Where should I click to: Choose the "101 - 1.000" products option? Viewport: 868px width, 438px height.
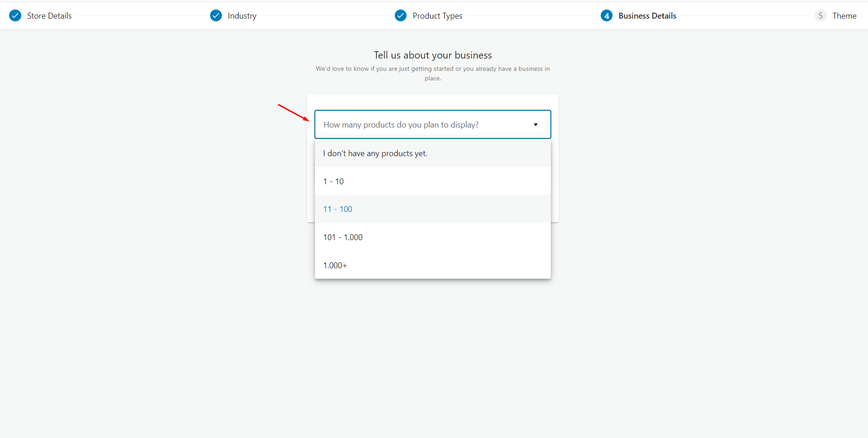pos(343,237)
